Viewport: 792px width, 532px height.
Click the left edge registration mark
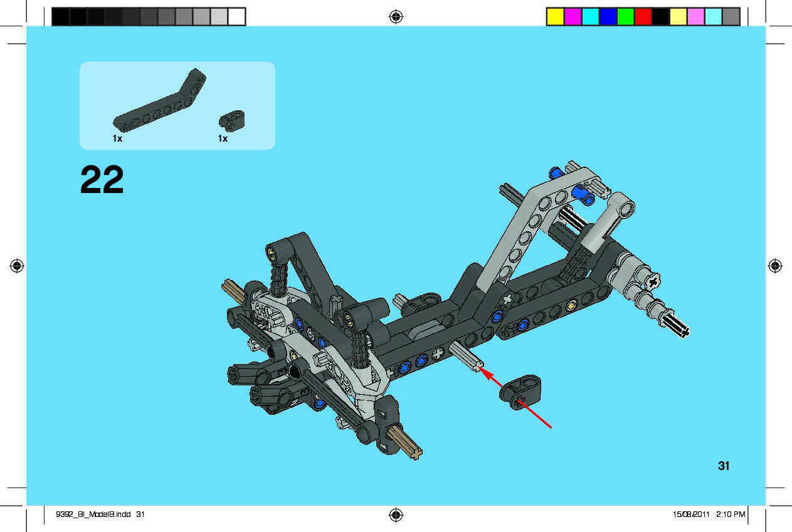coord(17,266)
